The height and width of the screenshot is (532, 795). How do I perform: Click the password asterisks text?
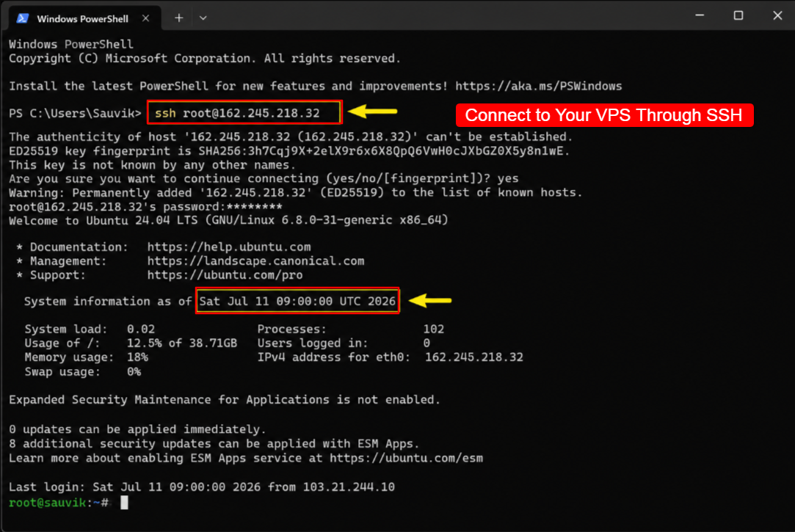click(254, 207)
